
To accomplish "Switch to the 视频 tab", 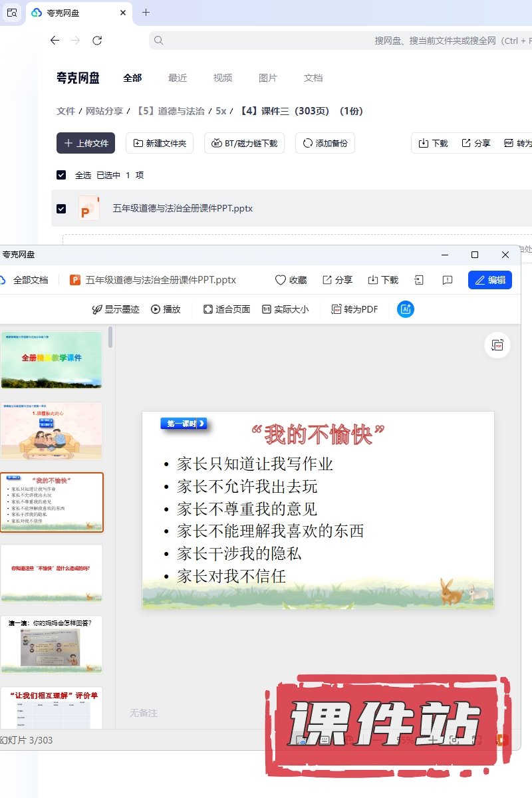I will pyautogui.click(x=223, y=78).
